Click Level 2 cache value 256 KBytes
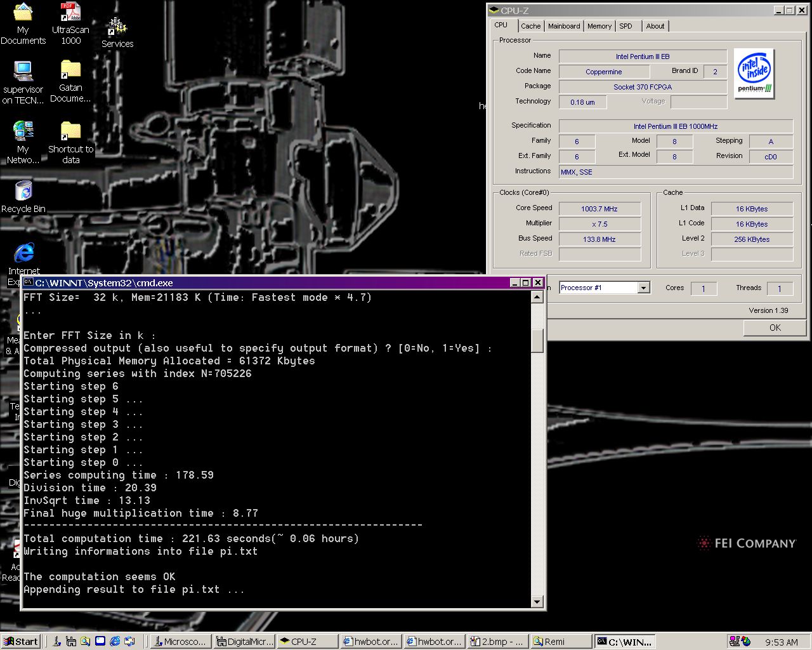The height and width of the screenshot is (650, 812). (752, 239)
